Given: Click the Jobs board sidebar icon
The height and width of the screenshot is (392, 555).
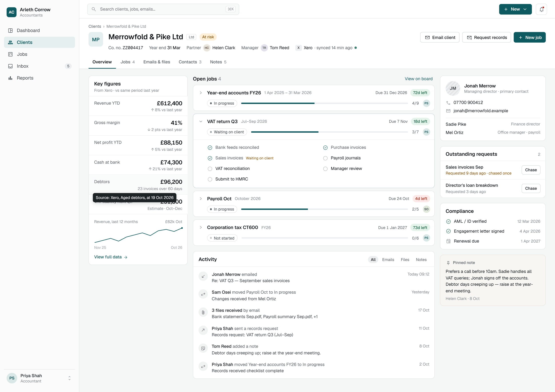Looking at the screenshot, I should click(x=10, y=54).
